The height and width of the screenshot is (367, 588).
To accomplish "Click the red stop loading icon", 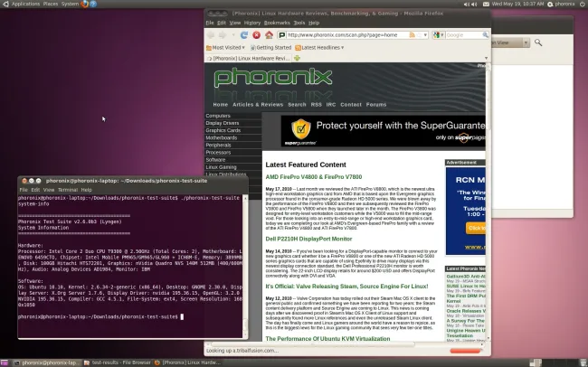I will coord(257,34).
